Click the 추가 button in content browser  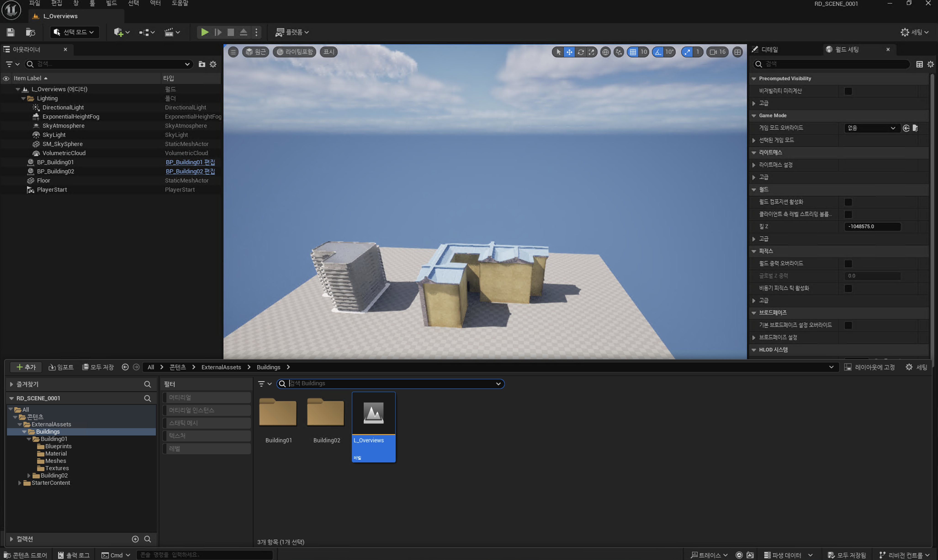[x=26, y=367]
